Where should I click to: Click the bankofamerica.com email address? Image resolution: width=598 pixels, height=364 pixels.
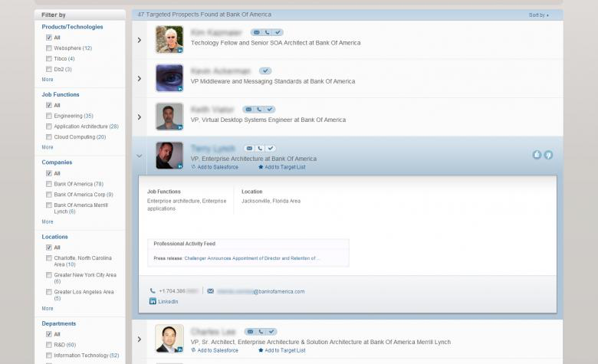coord(261,291)
